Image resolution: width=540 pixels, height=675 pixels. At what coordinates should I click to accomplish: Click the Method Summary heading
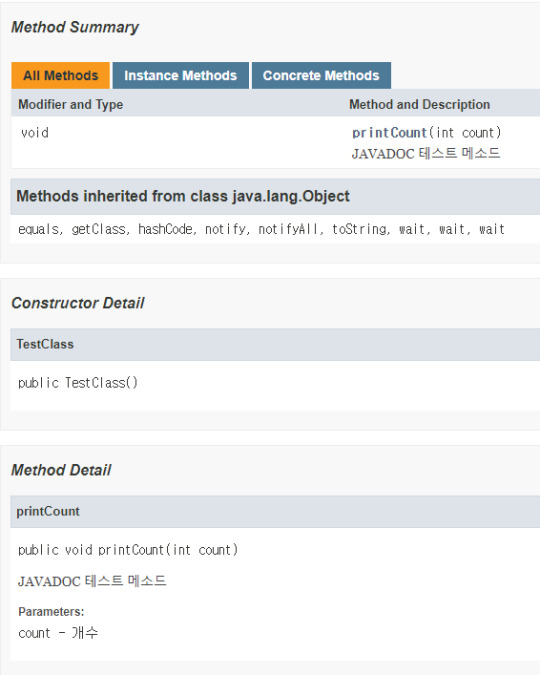pyautogui.click(x=75, y=27)
